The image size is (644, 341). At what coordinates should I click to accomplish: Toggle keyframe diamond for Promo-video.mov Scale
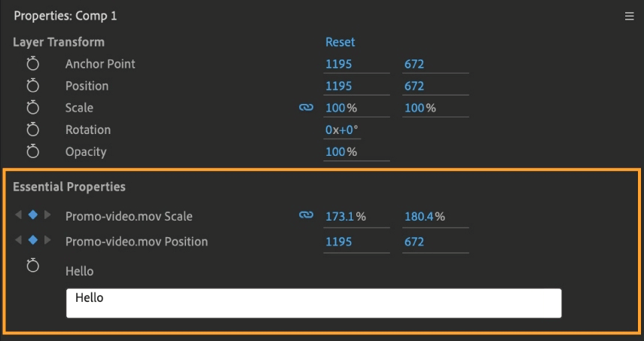point(32,216)
